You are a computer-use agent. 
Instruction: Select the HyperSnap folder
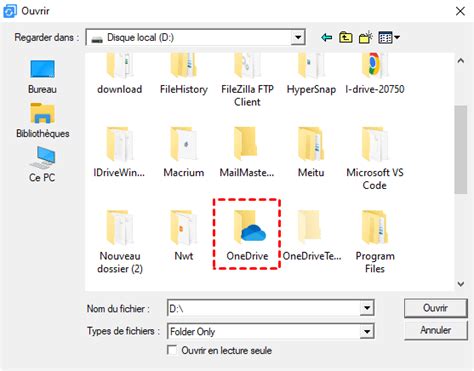pos(311,75)
